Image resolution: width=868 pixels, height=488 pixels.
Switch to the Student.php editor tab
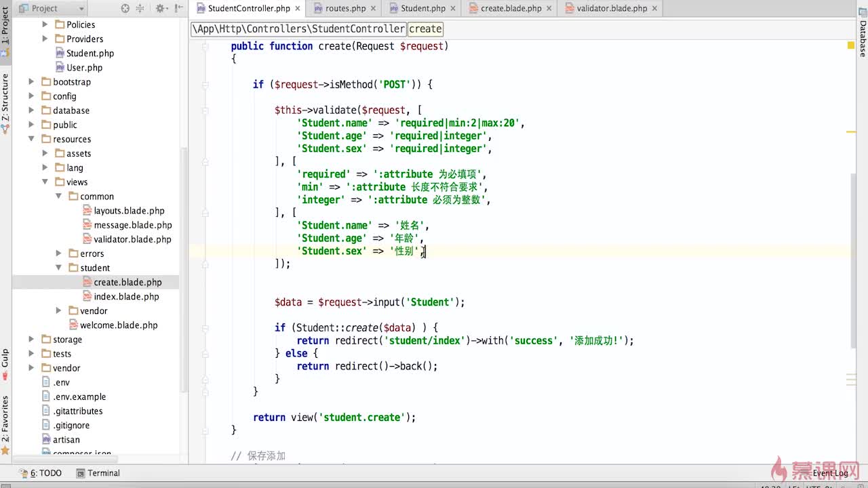423,9
